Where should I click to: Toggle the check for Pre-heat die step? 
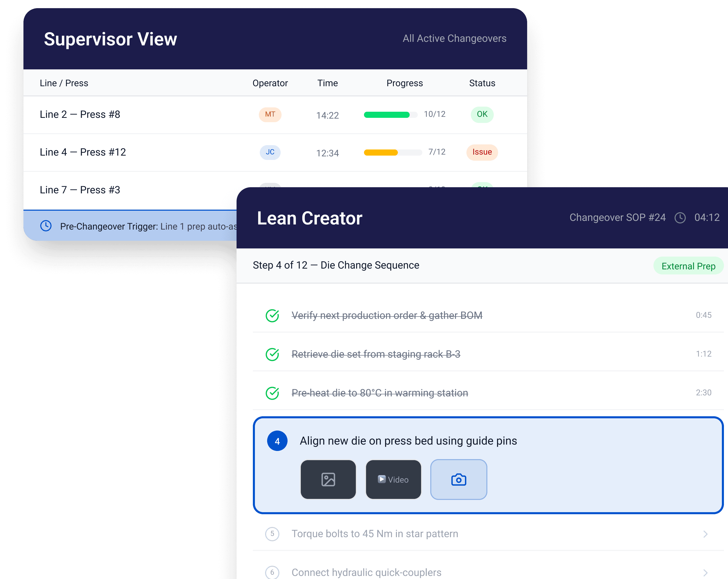tap(272, 393)
